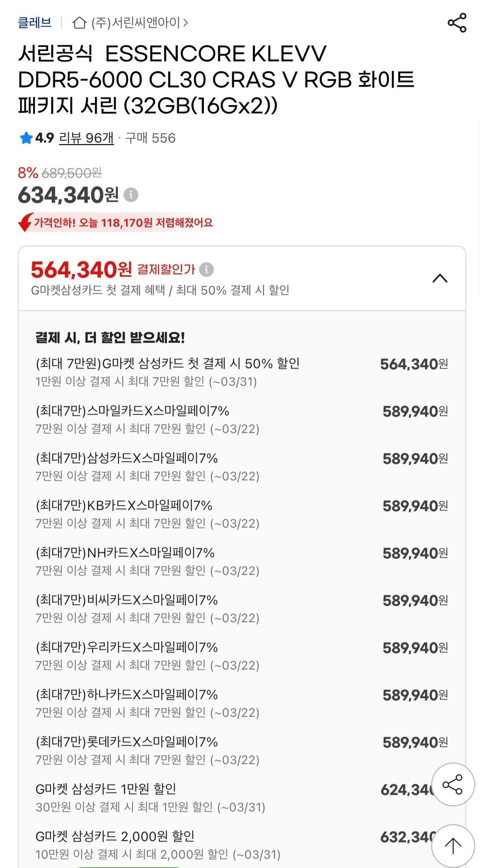Open the 리뷰 96개 reviews link

pos(86,138)
